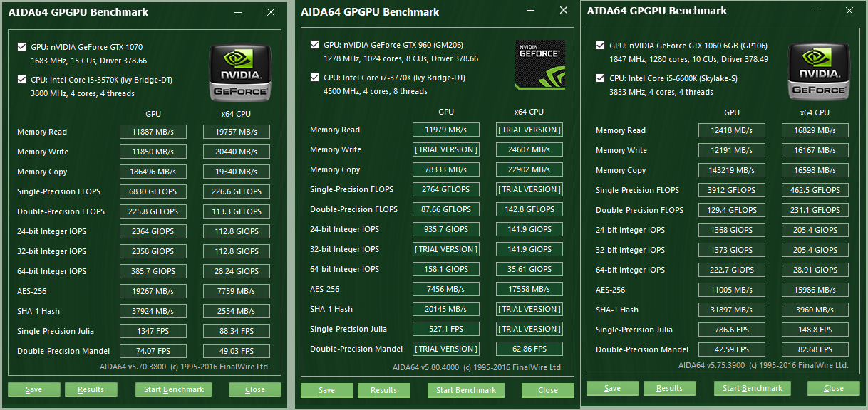The image size is (868, 410).
Task: Click the Close button in the GTX 1060 window
Action: 834,388
